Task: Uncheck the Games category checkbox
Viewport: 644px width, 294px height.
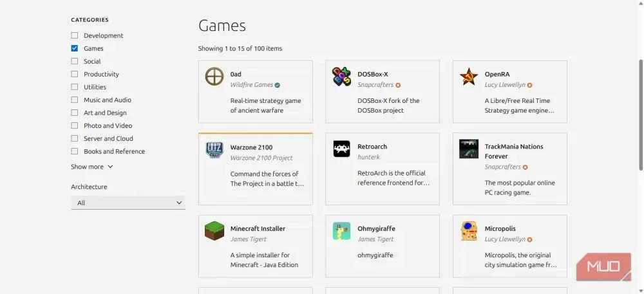Action: 74,48
